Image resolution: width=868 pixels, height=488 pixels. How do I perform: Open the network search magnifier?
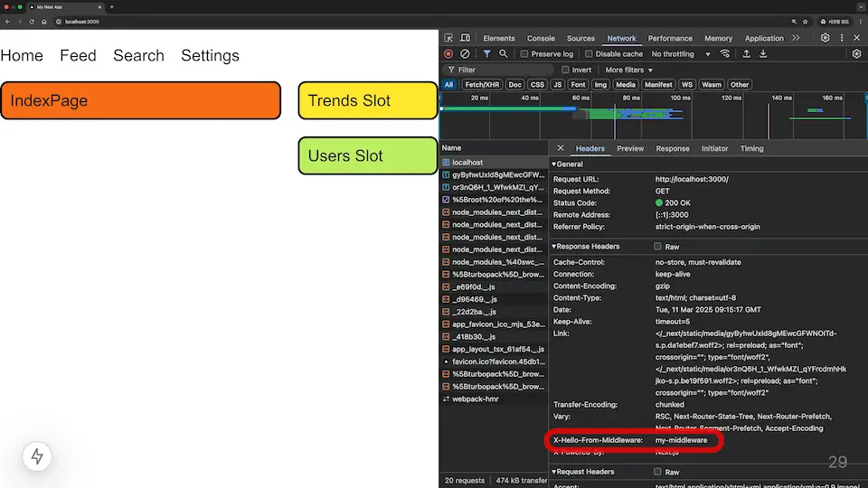pyautogui.click(x=504, y=53)
